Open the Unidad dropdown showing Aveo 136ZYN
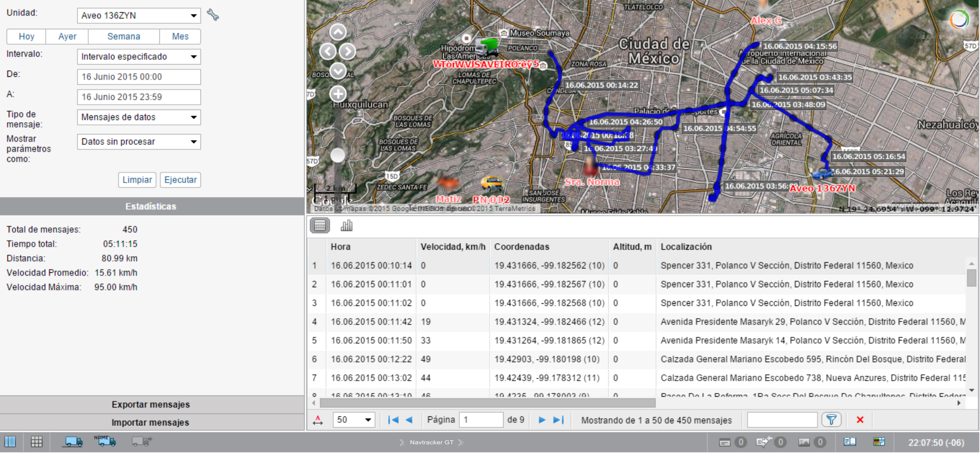 point(138,16)
